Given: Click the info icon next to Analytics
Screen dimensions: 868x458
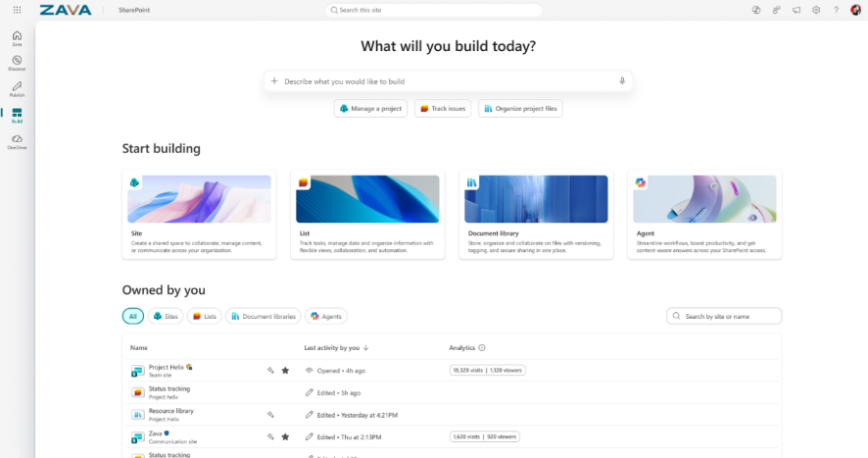Looking at the screenshot, I should [x=482, y=348].
